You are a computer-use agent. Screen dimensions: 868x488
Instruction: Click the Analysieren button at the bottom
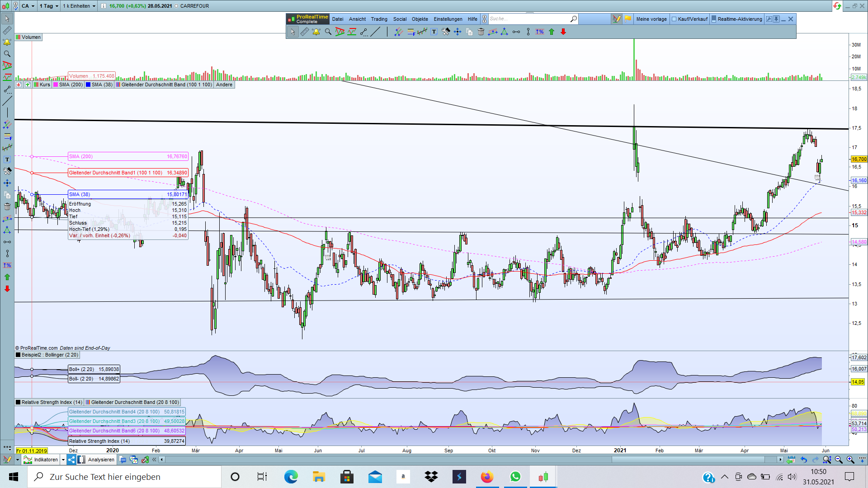tap(100, 460)
